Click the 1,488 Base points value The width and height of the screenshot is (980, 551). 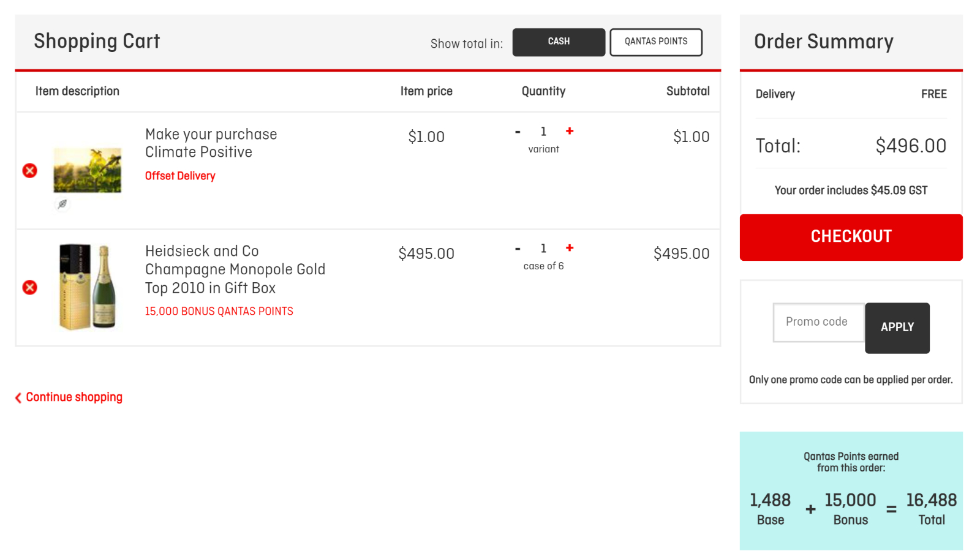[x=770, y=500]
